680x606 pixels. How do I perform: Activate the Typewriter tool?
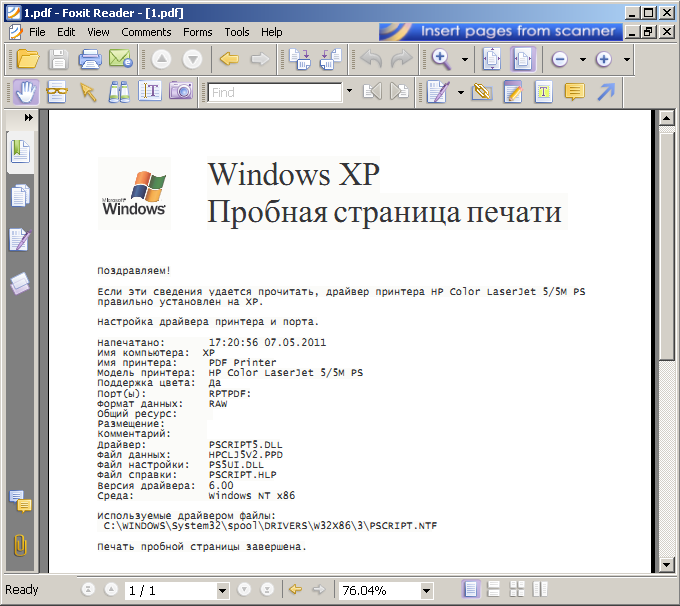(x=150, y=91)
